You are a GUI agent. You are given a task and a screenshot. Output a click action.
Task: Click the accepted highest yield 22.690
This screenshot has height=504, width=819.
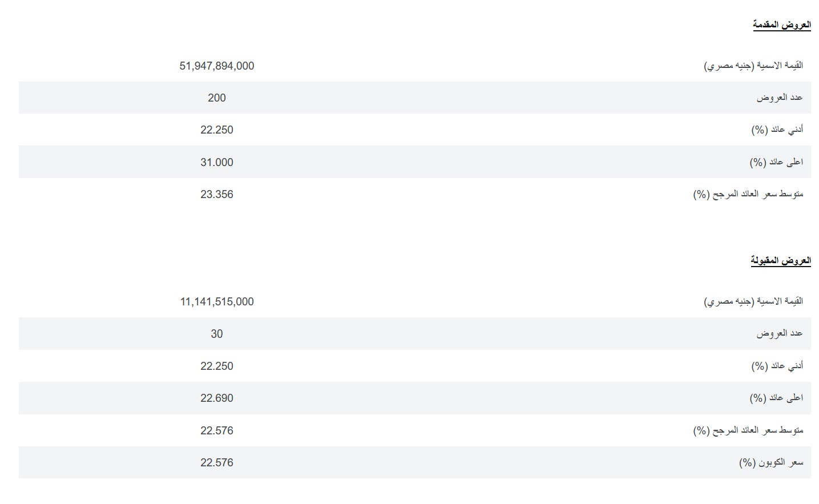coord(217,398)
